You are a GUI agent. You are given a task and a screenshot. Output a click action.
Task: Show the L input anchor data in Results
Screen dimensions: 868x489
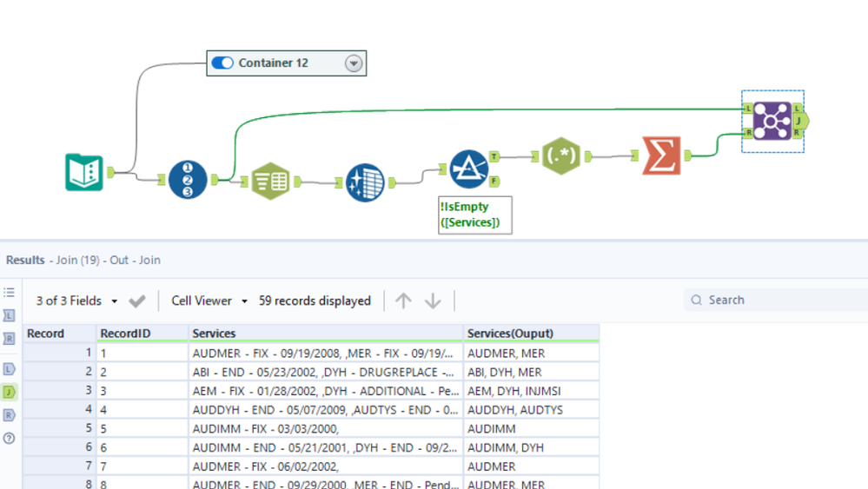tap(9, 315)
